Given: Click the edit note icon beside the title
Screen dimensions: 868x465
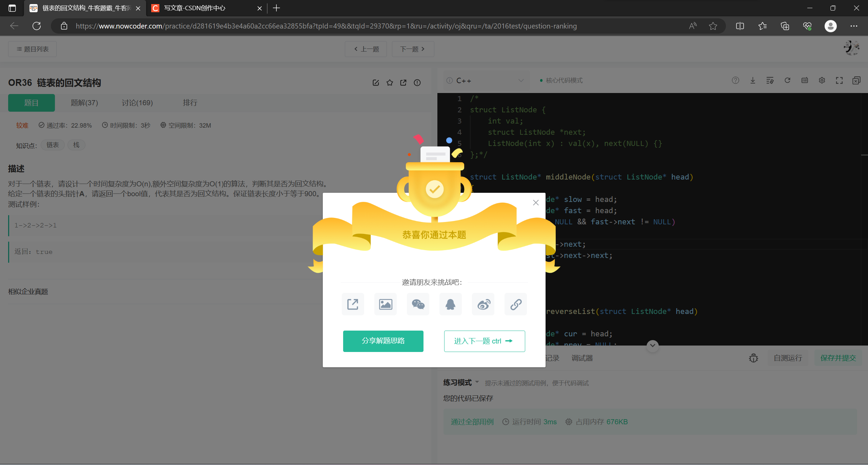Looking at the screenshot, I should [x=376, y=83].
